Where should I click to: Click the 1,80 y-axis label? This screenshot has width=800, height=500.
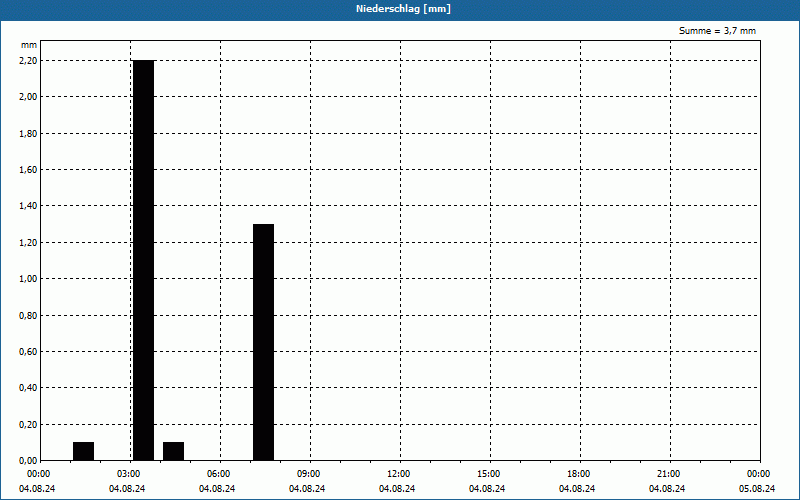(29, 134)
